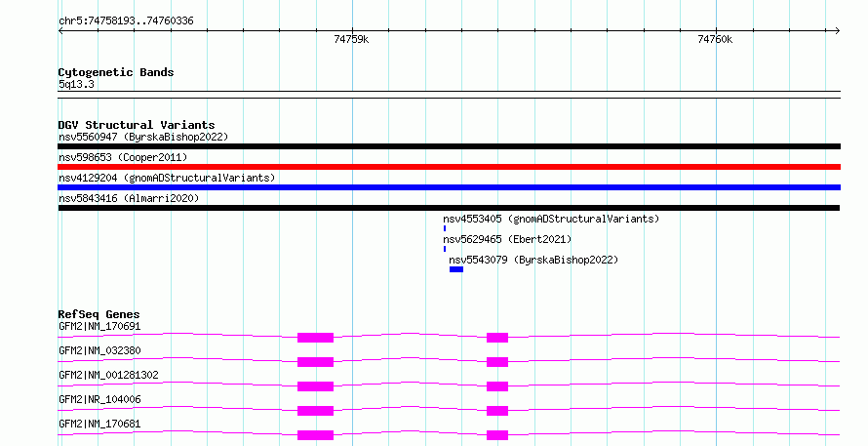Click the nsv5629465 (Ebert2021) label
This screenshot has width=868, height=446.
[507, 239]
